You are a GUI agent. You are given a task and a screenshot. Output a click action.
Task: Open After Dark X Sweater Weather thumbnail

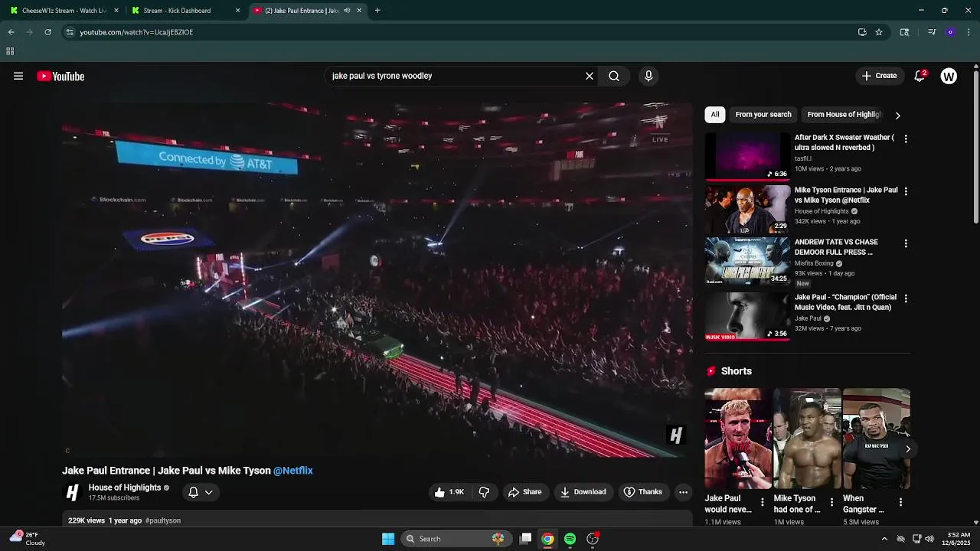point(747,157)
